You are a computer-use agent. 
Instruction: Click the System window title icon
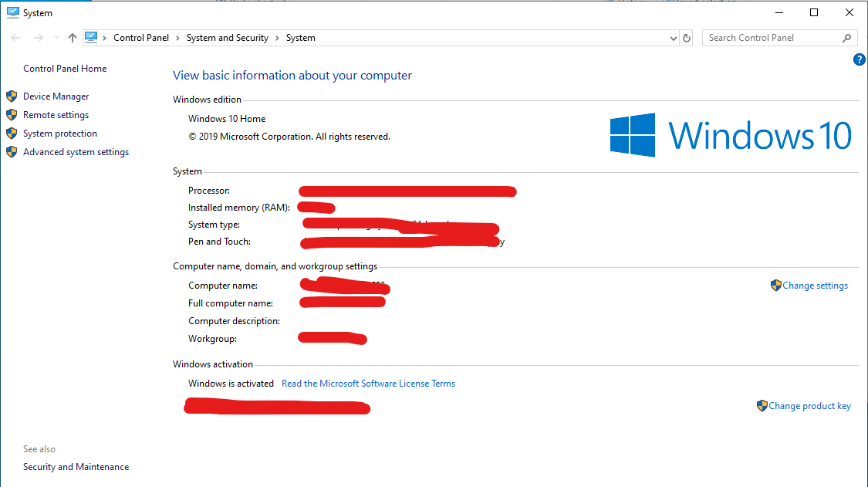pyautogui.click(x=13, y=13)
